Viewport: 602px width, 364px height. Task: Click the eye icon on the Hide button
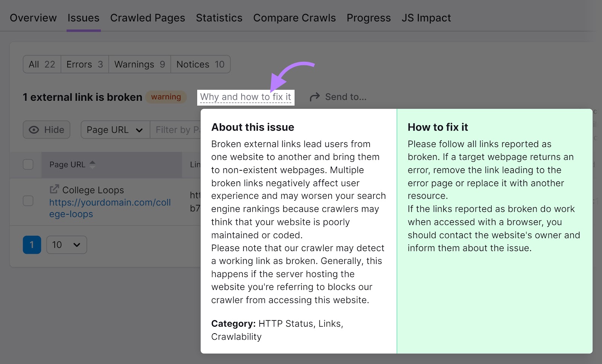tap(34, 130)
